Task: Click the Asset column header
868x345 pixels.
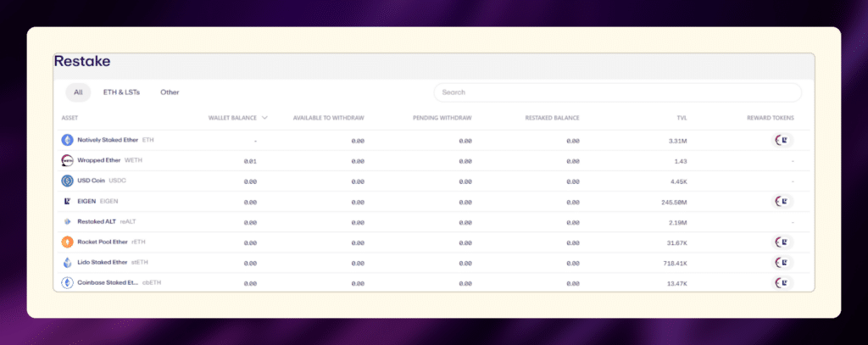Action: [x=70, y=118]
